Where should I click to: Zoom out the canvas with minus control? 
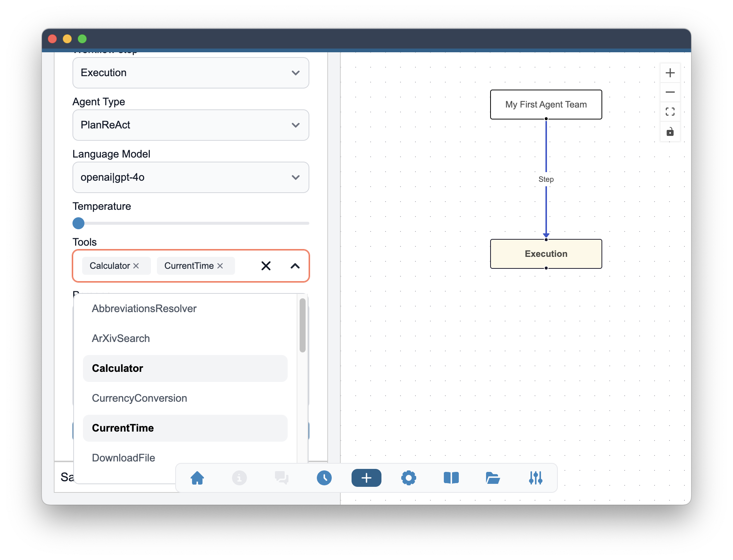[x=670, y=92]
